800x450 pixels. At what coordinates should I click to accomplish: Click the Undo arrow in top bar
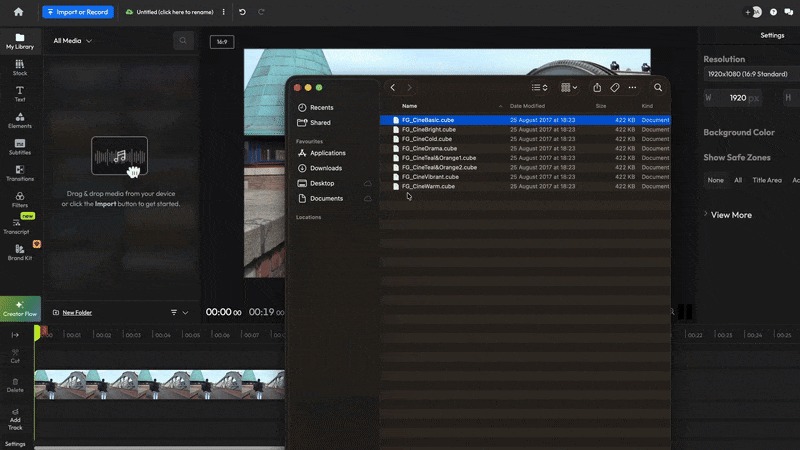[242, 12]
